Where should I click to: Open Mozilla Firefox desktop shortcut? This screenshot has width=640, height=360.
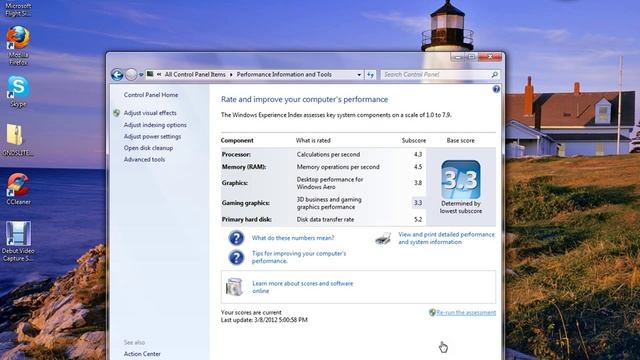18,45
